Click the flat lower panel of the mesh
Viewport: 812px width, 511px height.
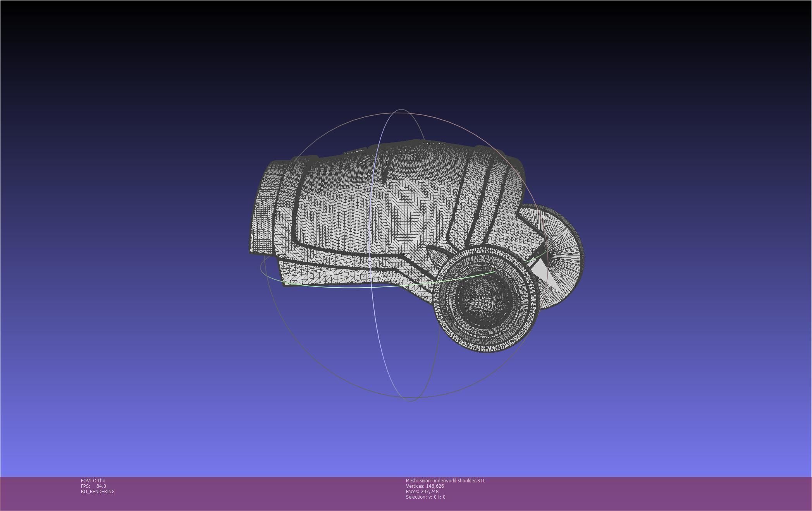coord(329,274)
